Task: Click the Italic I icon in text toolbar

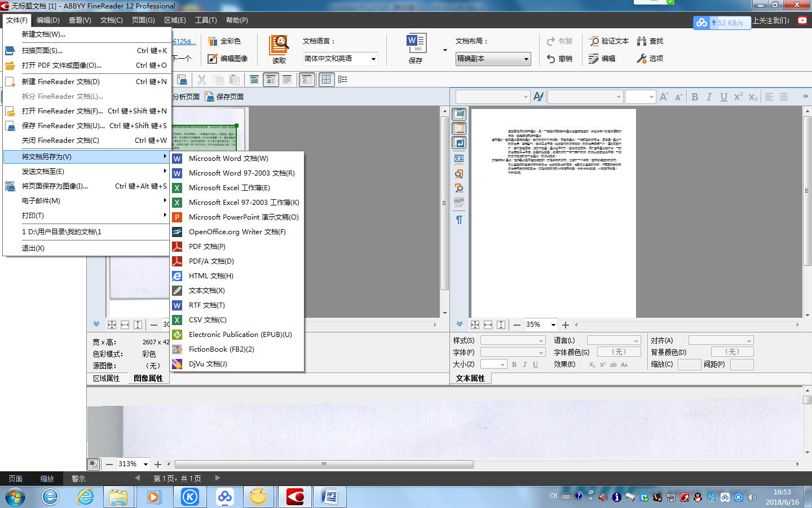Action: click(709, 97)
